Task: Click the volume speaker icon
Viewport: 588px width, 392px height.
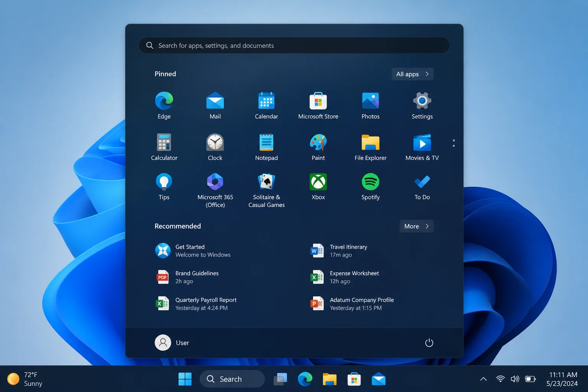Action: click(515, 379)
